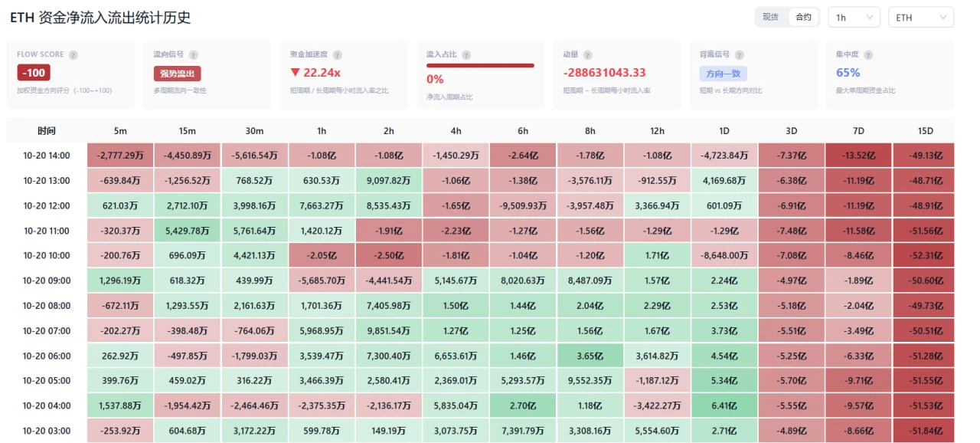Click the 方向一致 divergence badge
This screenshot has height=443, width=980.
click(723, 74)
